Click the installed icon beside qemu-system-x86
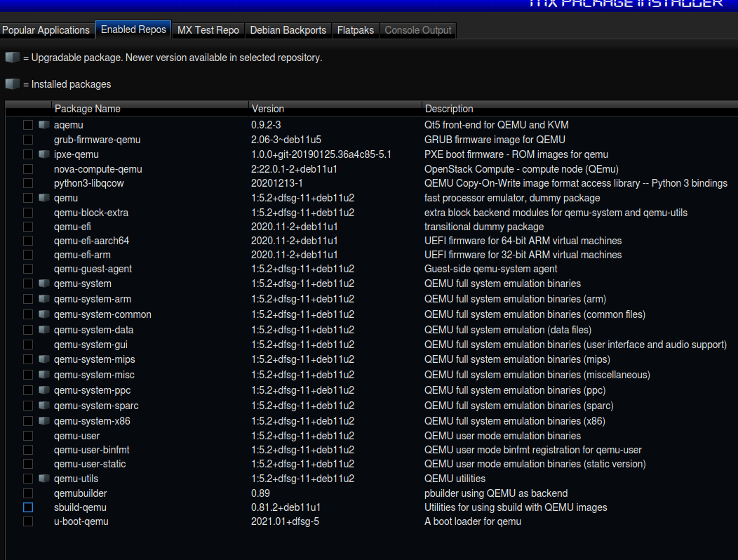The height and width of the screenshot is (560, 738). 44,421
